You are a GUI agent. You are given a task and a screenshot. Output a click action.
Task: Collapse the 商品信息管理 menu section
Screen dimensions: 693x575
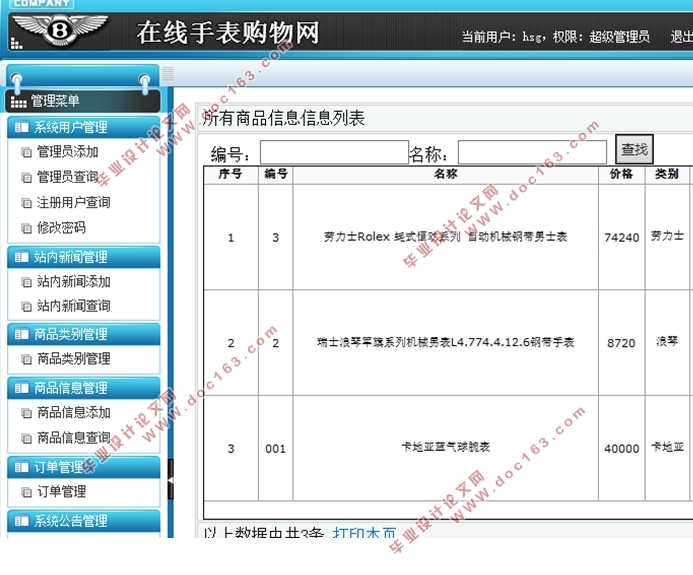click(x=84, y=388)
